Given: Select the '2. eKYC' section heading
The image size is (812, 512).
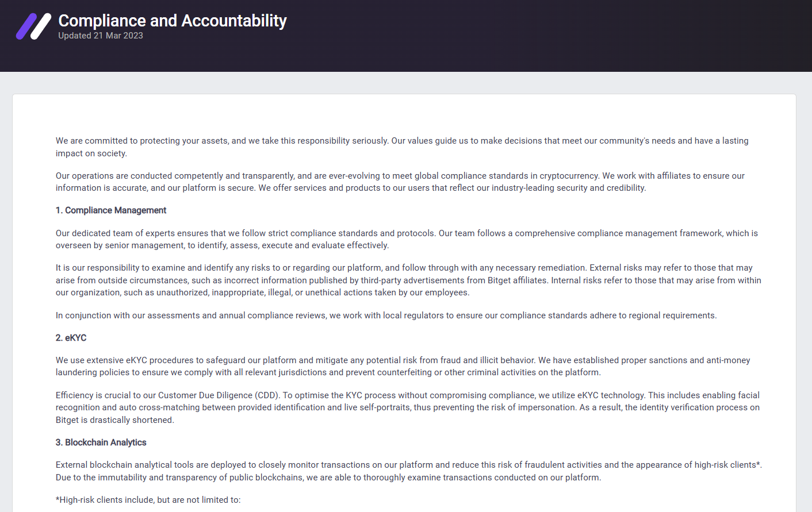Looking at the screenshot, I should [x=71, y=338].
